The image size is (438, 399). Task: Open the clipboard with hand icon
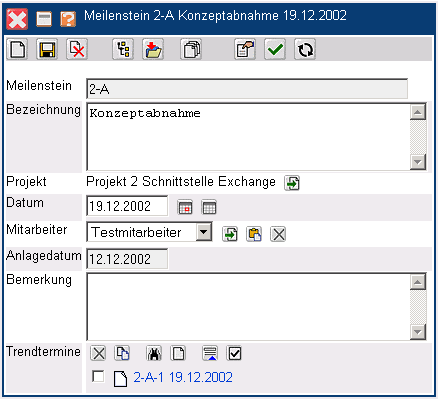[x=245, y=49]
